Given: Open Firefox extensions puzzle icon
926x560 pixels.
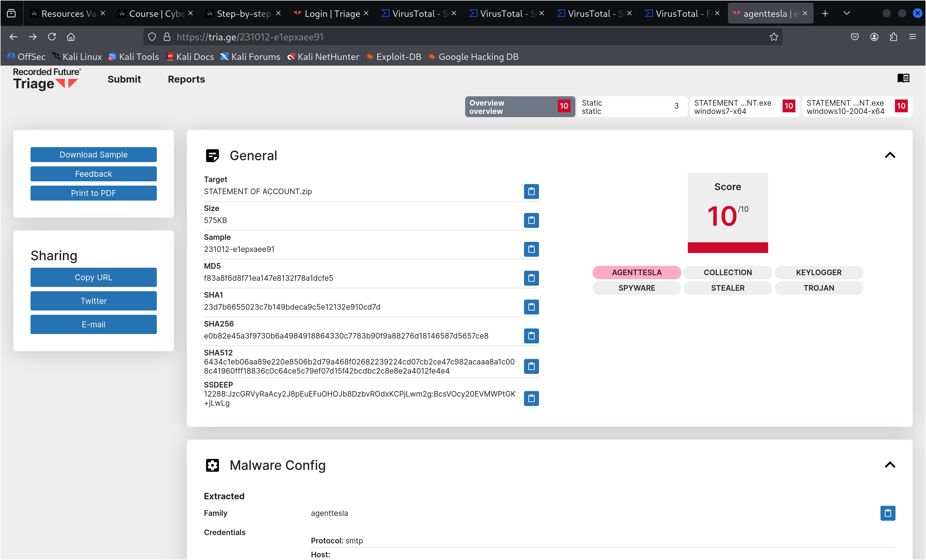Looking at the screenshot, I should pos(893,37).
